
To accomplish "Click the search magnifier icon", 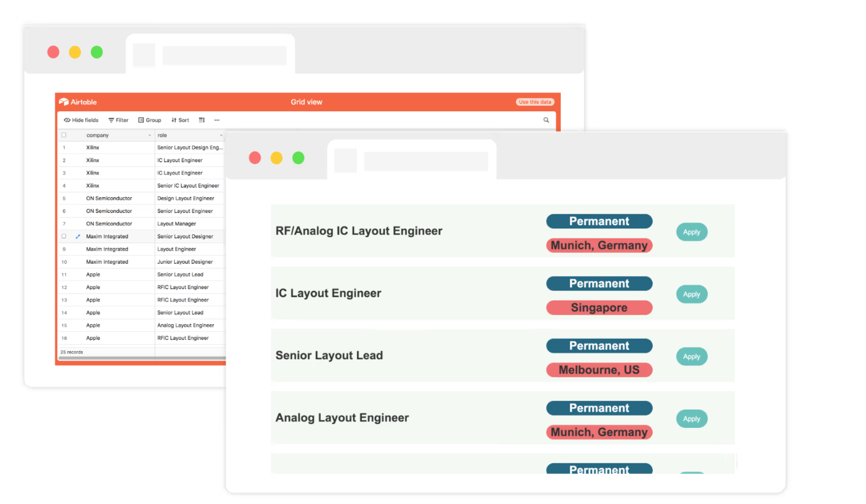I will (x=546, y=120).
